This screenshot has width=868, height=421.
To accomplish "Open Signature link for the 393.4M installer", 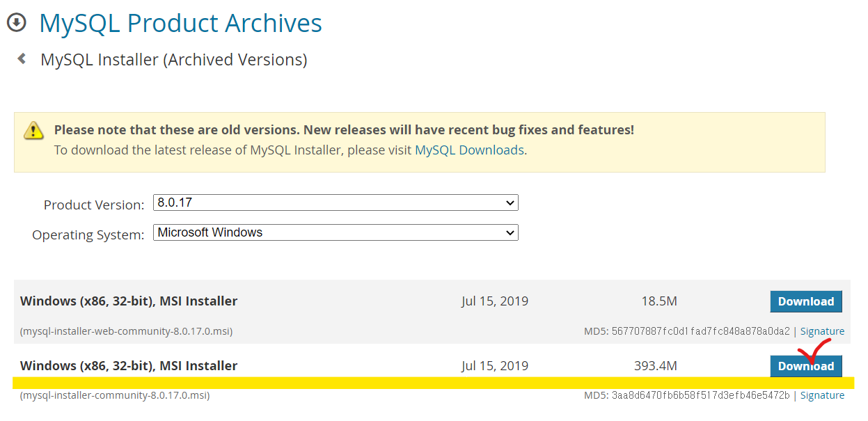I will click(822, 395).
